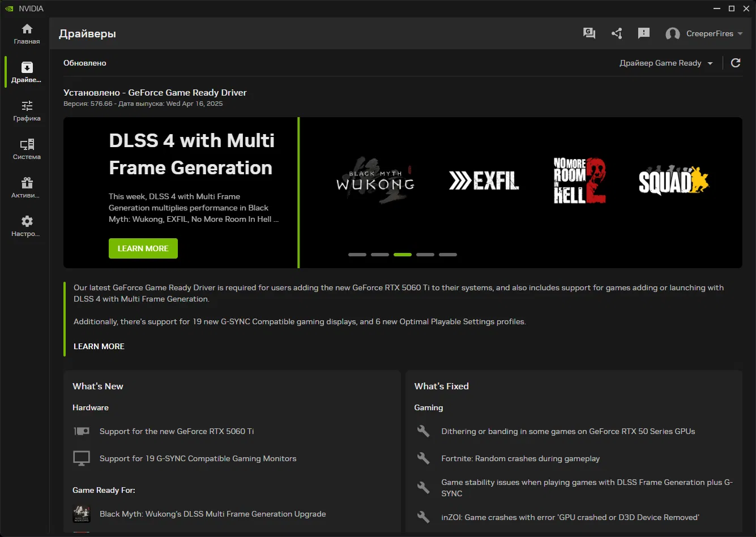Show the fifth carousel slide indicator
This screenshot has height=537, width=756.
click(x=448, y=255)
